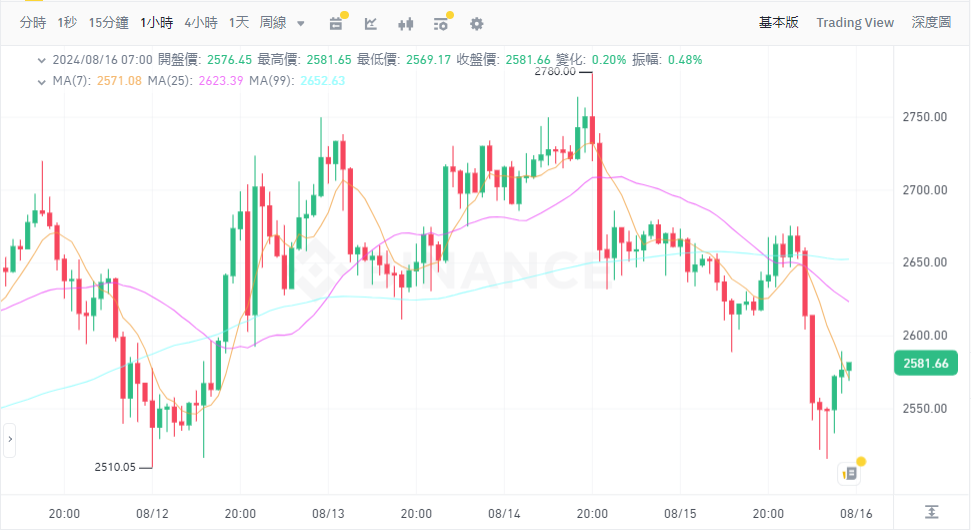This screenshot has height=530, width=971.
Task: Select the 15分鐘 interval
Action: pos(108,22)
